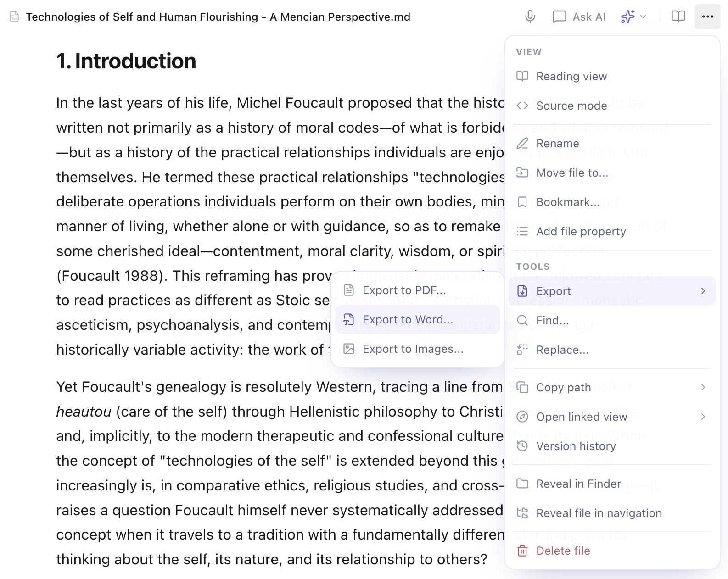Click the magnifier icon next to Find
Viewport: 728px width, 579px height.
pyautogui.click(x=522, y=321)
